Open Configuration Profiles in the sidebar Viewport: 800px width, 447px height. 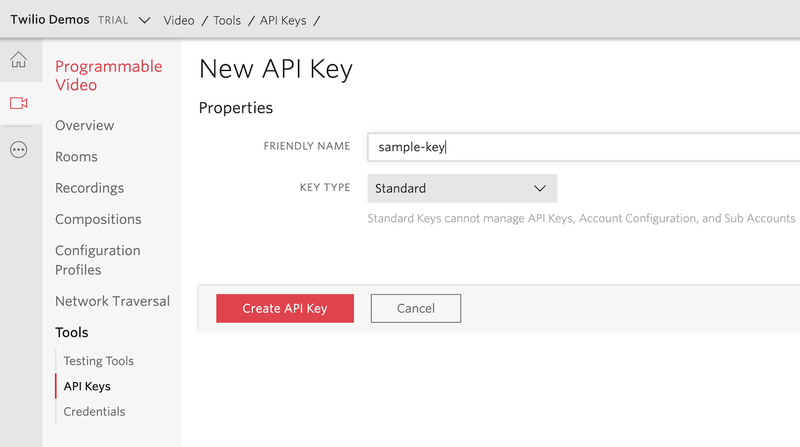click(97, 260)
